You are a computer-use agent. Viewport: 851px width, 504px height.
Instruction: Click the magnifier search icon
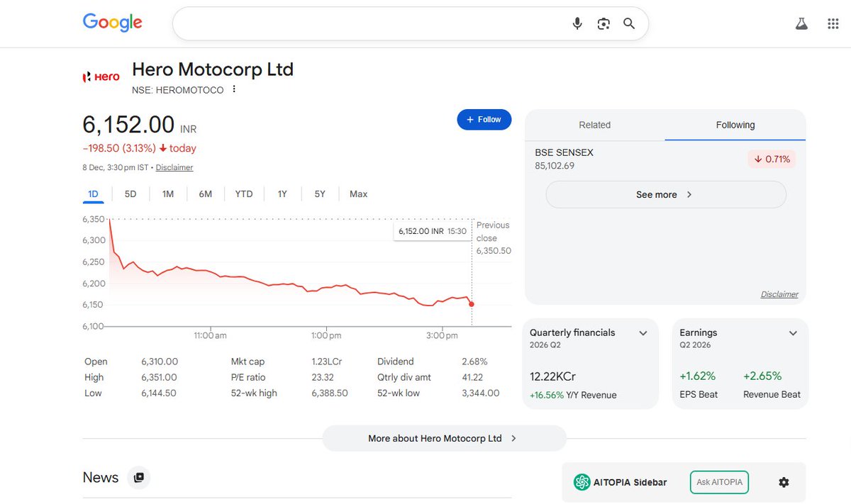point(629,24)
